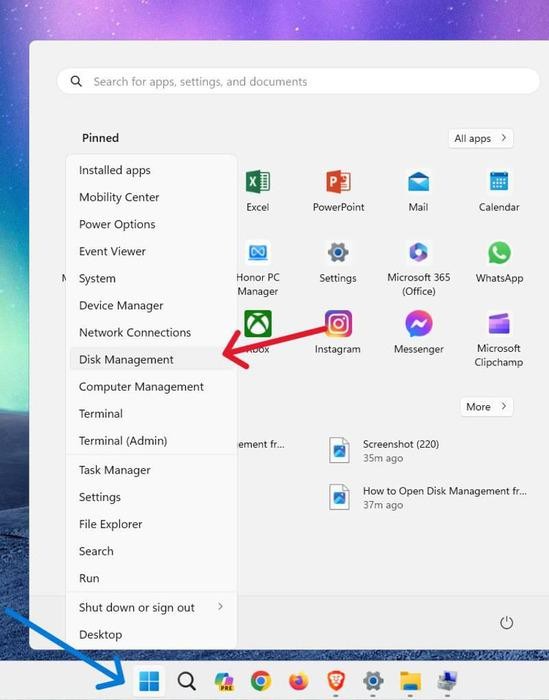Open Computer Management entry
This screenshot has height=700, width=549.
click(x=151, y=387)
